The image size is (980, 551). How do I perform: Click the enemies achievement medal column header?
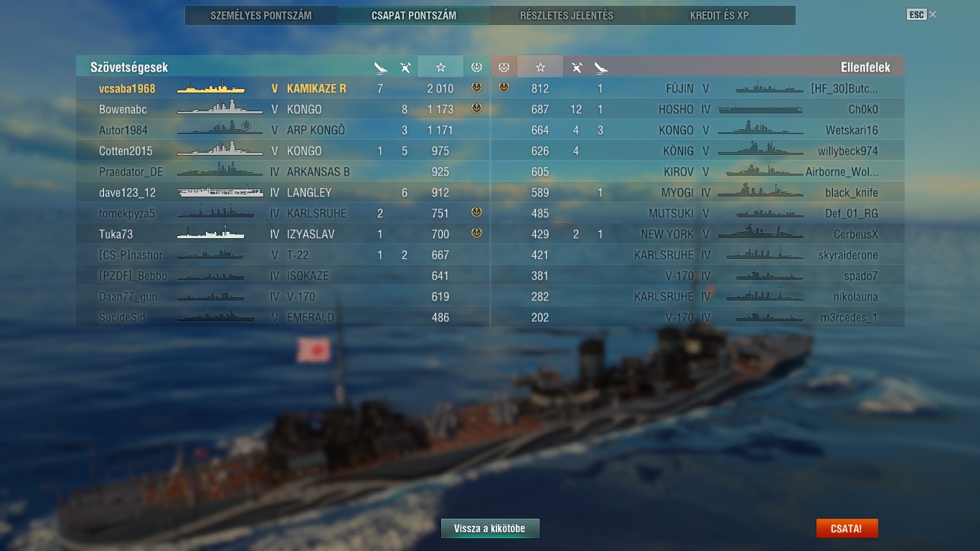[504, 67]
